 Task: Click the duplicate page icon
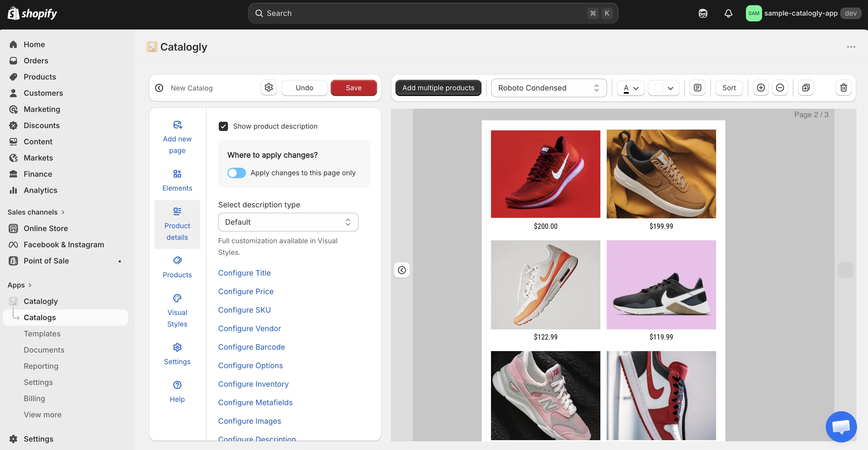tap(806, 88)
